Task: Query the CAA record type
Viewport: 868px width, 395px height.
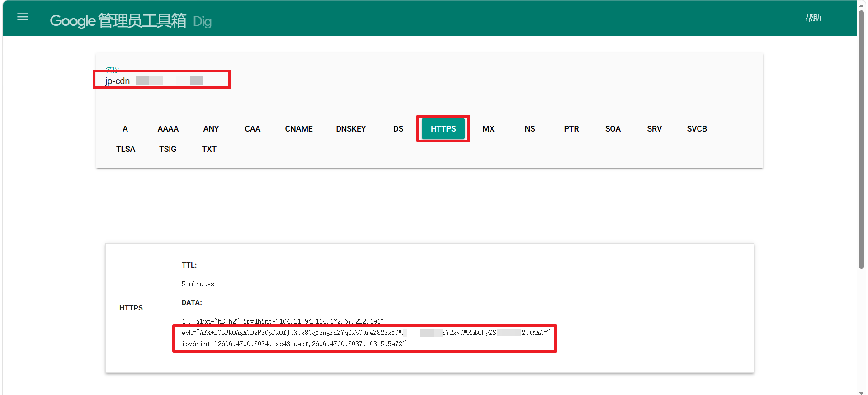Action: coord(252,129)
